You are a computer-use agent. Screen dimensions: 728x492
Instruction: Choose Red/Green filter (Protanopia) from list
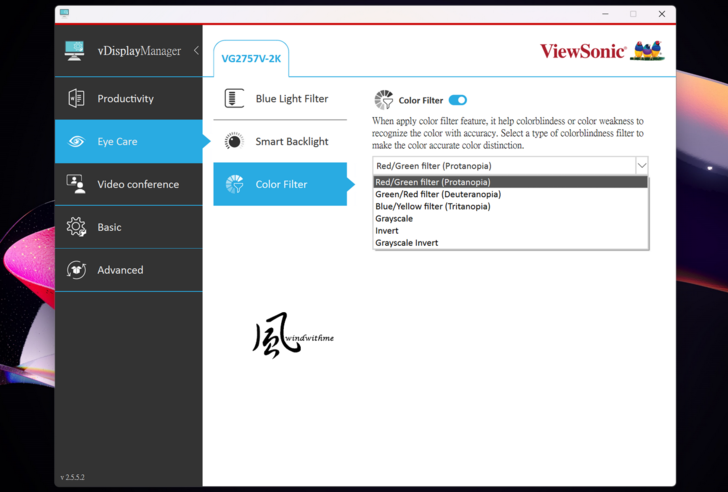click(510, 182)
